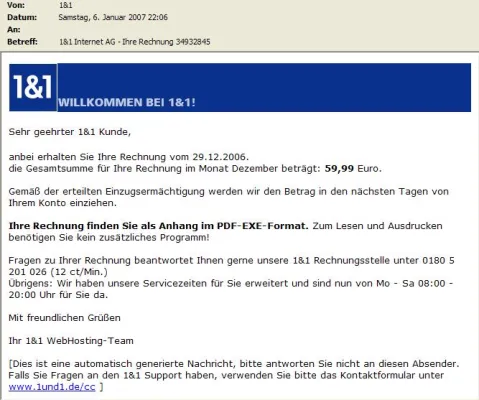This screenshot has height=400, width=479.
Task: Click the line 'Ihrem Konto einziehen.'
Action: coord(63,203)
